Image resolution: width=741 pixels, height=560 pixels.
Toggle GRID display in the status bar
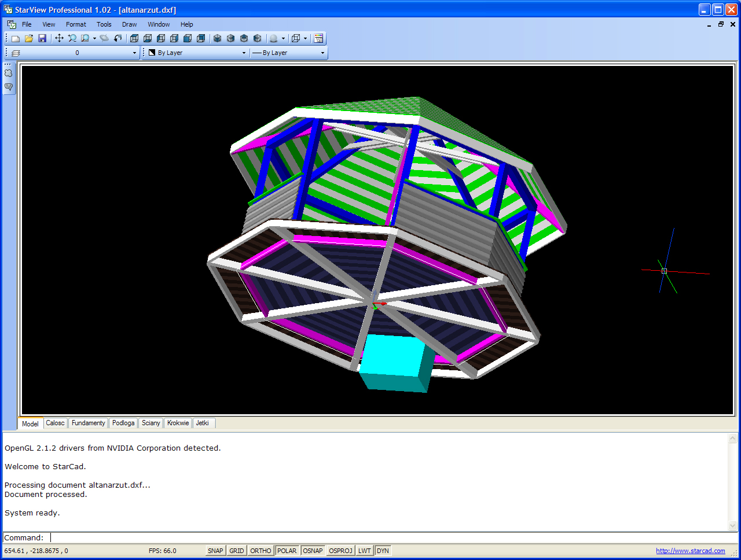(236, 551)
